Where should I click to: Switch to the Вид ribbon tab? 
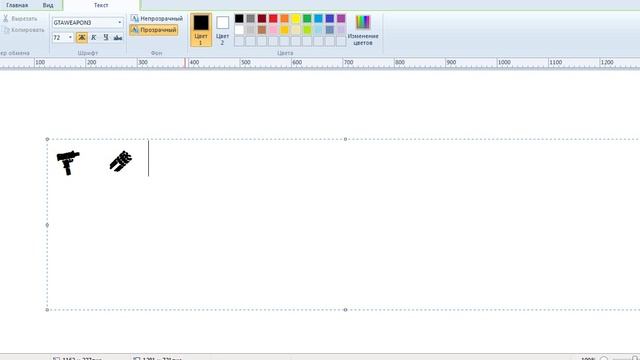point(48,5)
